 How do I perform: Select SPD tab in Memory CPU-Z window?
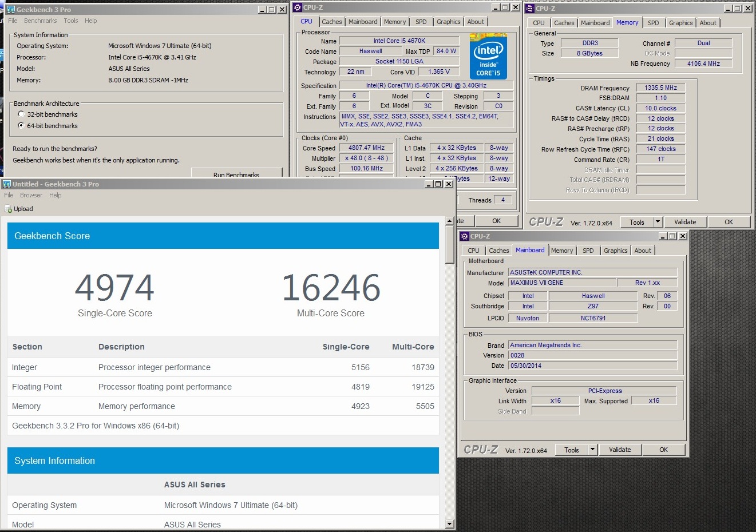coord(654,23)
